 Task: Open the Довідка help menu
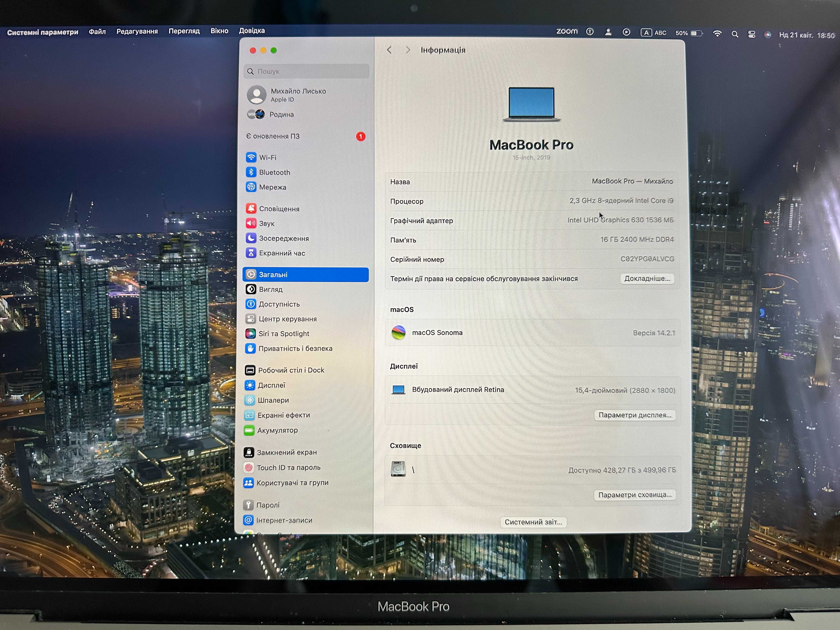click(252, 31)
